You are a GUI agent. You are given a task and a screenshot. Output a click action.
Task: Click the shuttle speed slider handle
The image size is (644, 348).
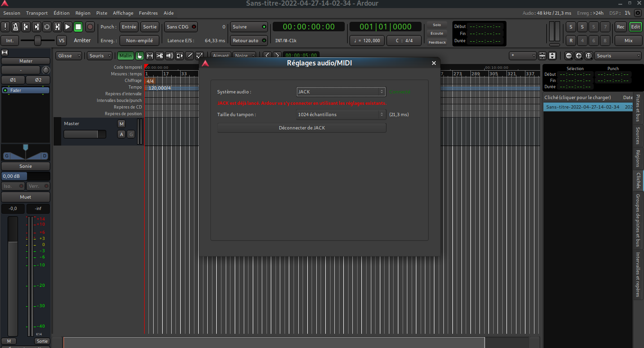pos(38,41)
